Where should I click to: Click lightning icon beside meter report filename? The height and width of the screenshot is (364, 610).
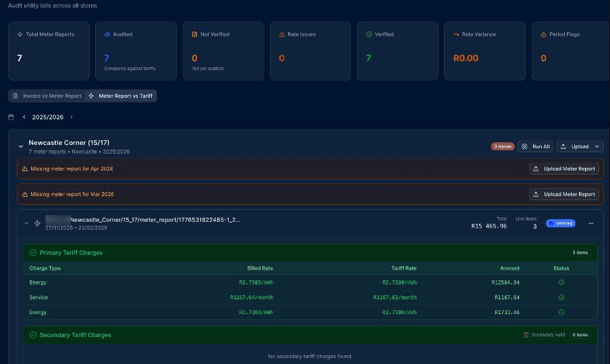(37, 223)
